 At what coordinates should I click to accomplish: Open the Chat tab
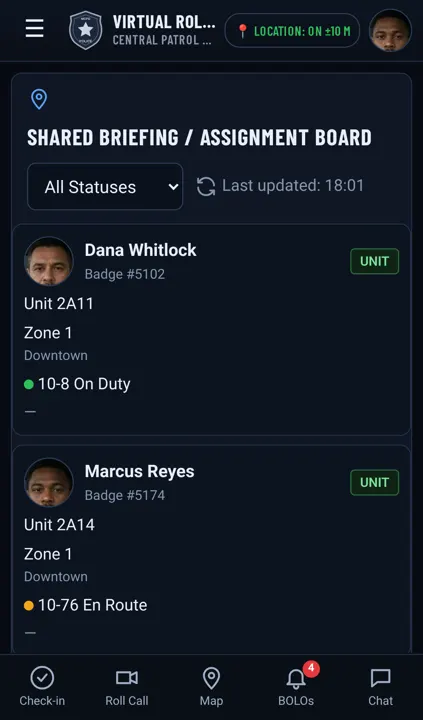(380, 687)
